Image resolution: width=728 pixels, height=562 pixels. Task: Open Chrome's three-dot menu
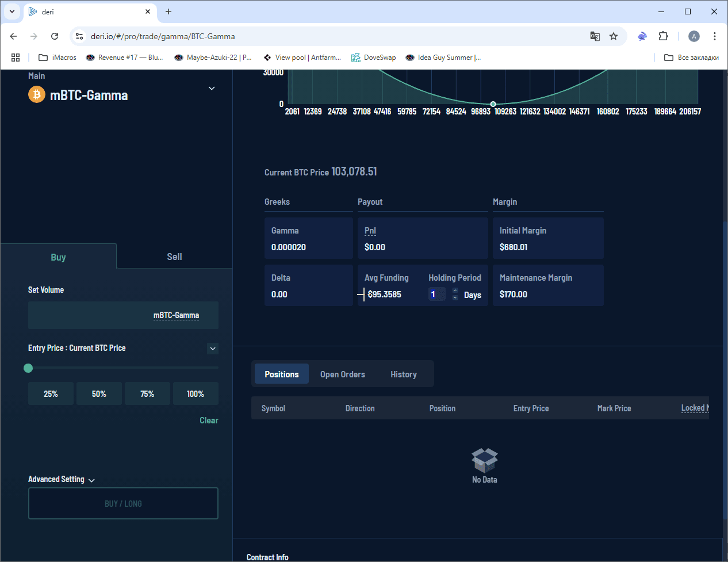(x=715, y=36)
